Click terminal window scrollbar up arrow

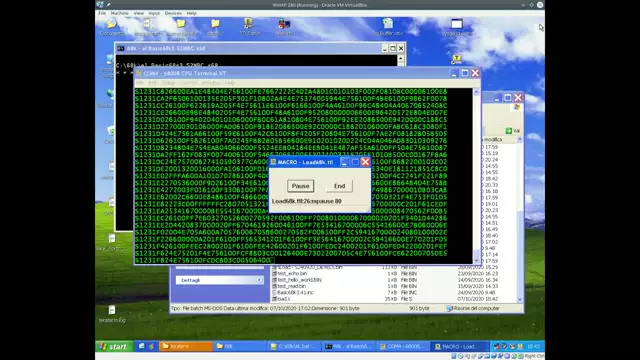[476, 93]
